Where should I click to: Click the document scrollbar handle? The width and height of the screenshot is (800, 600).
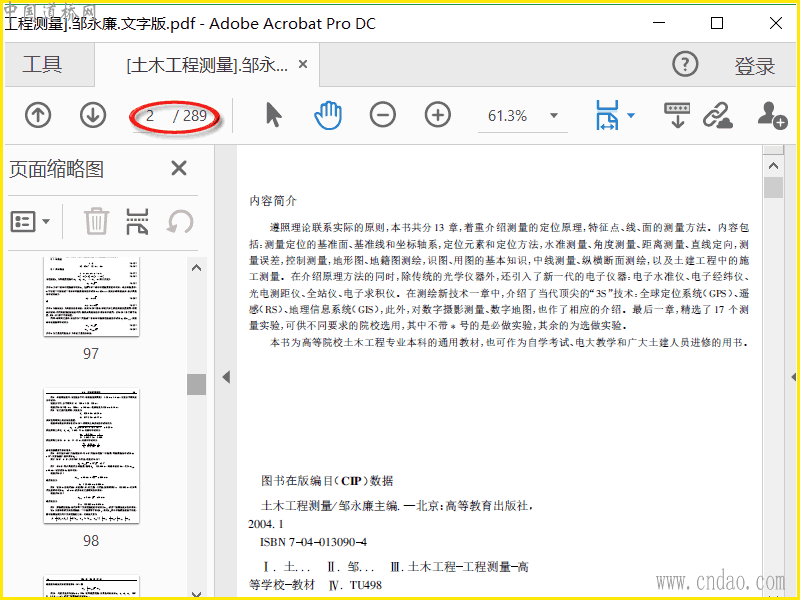pos(773,187)
